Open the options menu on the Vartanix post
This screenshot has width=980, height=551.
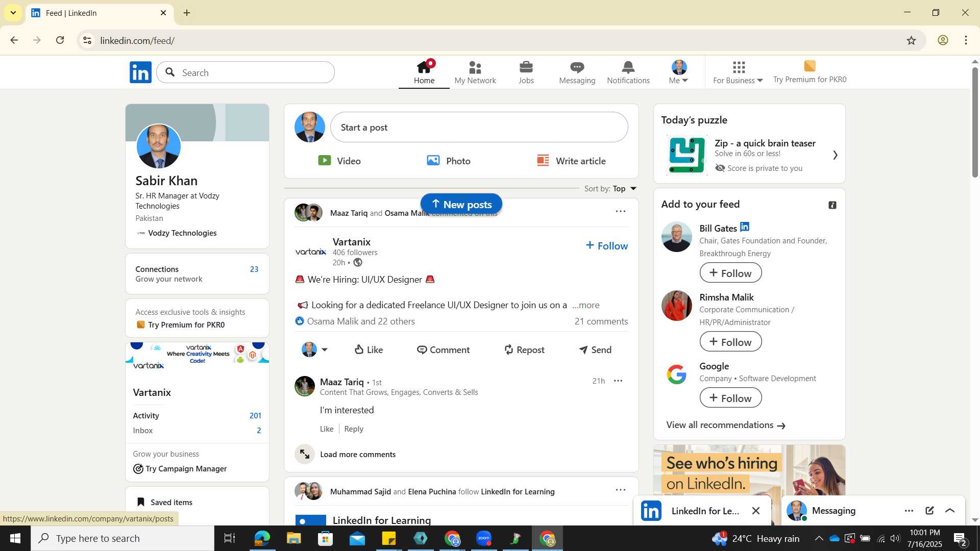[620, 211]
